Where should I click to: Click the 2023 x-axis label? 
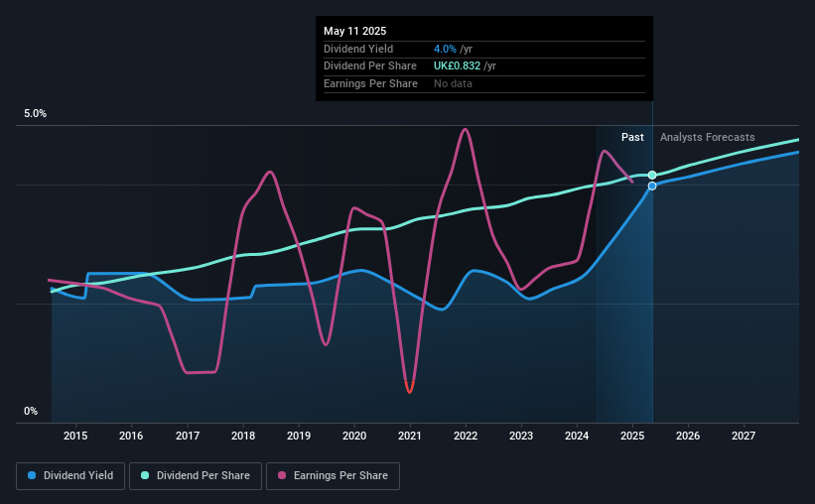[521, 436]
